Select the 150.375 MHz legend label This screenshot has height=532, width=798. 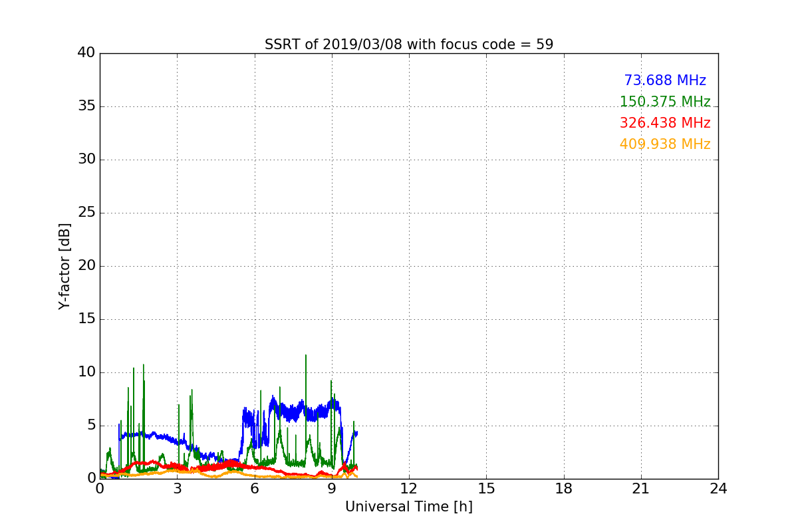pos(665,102)
